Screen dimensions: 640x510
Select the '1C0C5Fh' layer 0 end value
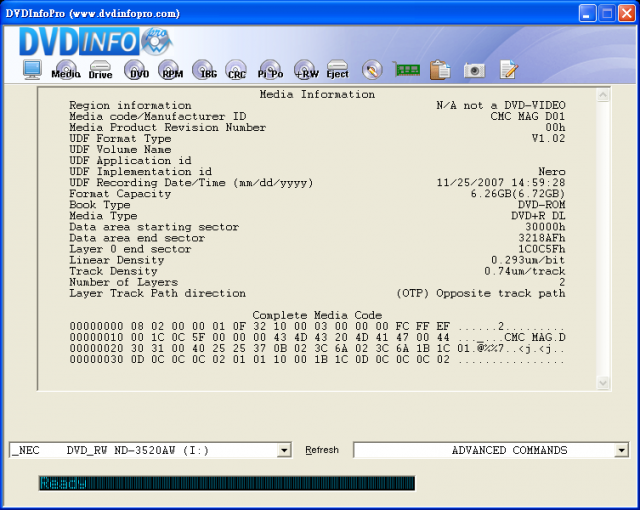click(542, 249)
